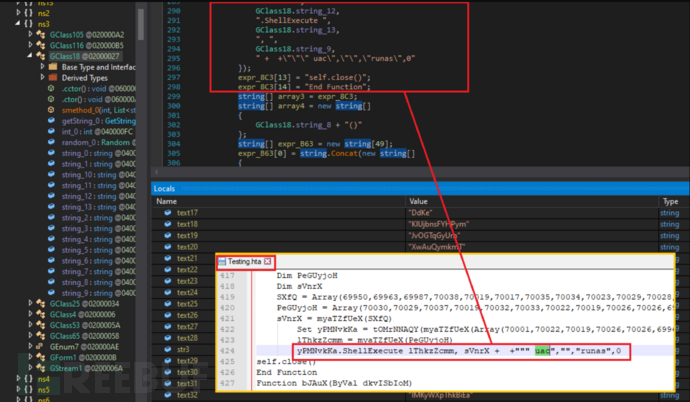Viewport: 690px width, 402px height.
Task: Click the string_0 field icon
Action: tap(51, 153)
